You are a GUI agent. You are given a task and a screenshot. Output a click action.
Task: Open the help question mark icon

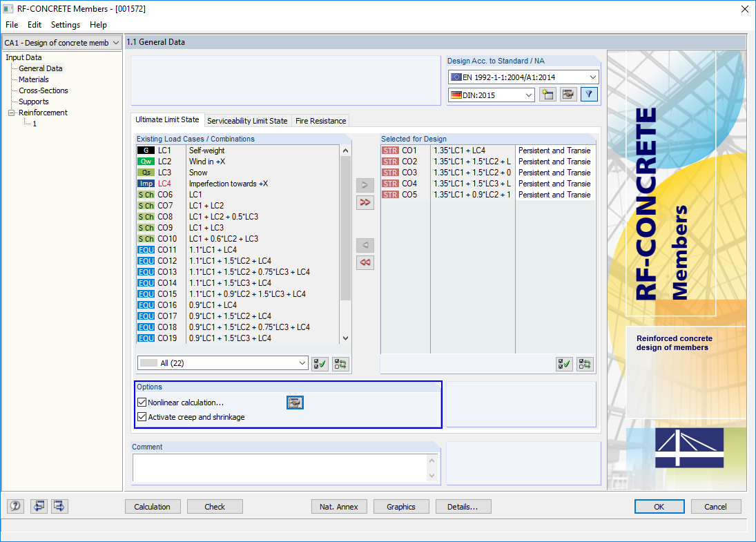[15, 506]
